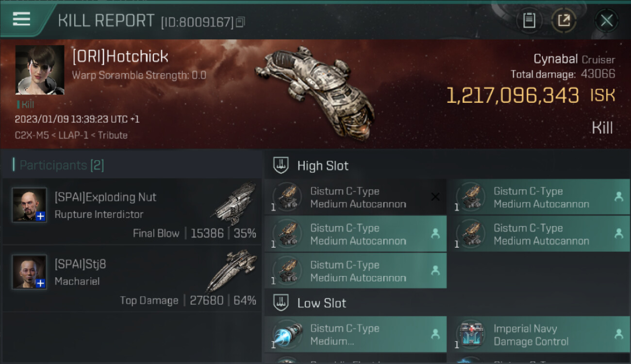Image resolution: width=631 pixels, height=364 pixels.
Task: Close the kill report window
Action: pyautogui.click(x=606, y=20)
